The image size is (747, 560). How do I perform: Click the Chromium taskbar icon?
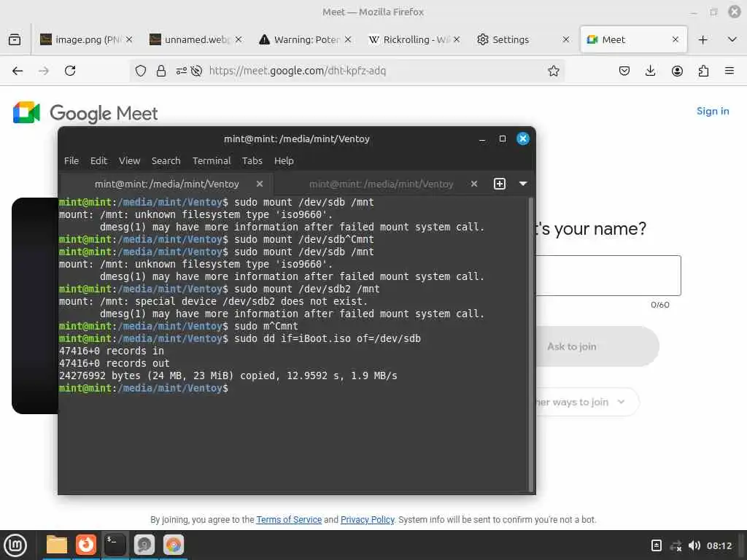(174, 545)
